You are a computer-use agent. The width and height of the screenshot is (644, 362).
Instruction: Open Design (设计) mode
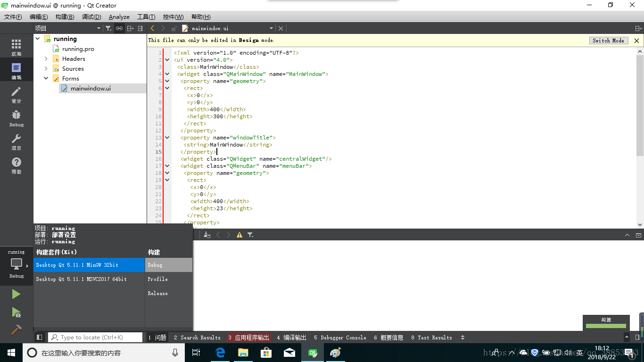17,95
